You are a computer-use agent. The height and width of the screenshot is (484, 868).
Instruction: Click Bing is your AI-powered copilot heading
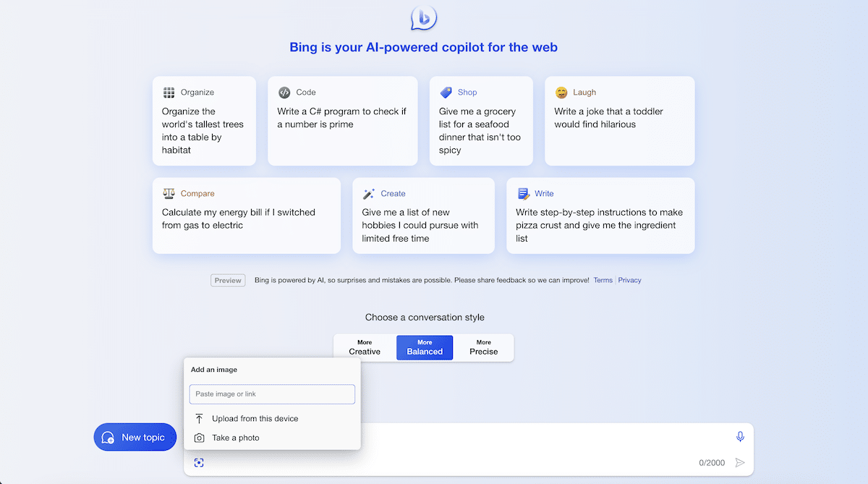point(424,48)
